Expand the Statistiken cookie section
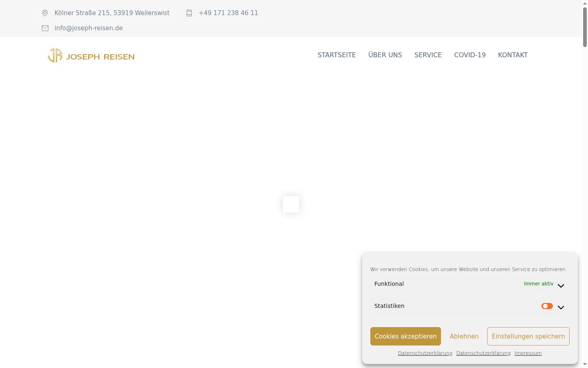The height and width of the screenshot is (368, 588). point(561,307)
